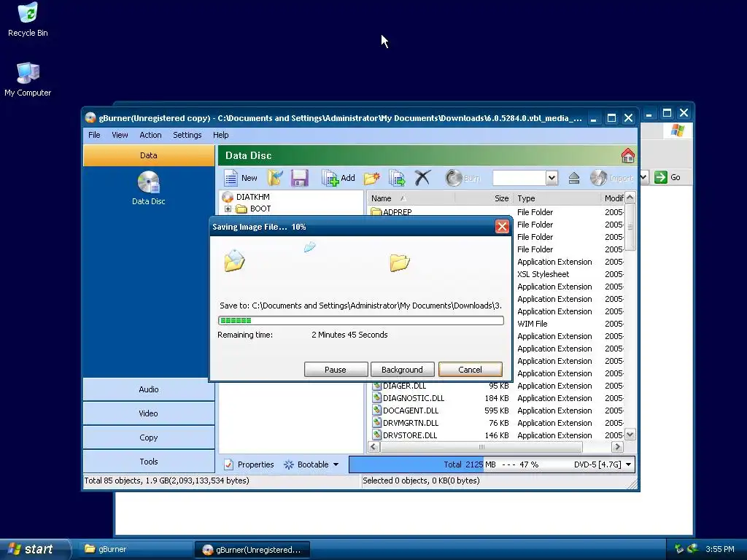Click the Bootable snowflake icon

click(x=289, y=464)
